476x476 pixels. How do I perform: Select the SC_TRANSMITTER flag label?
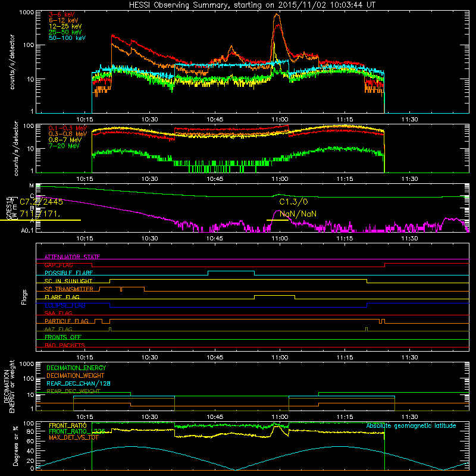click(69, 289)
